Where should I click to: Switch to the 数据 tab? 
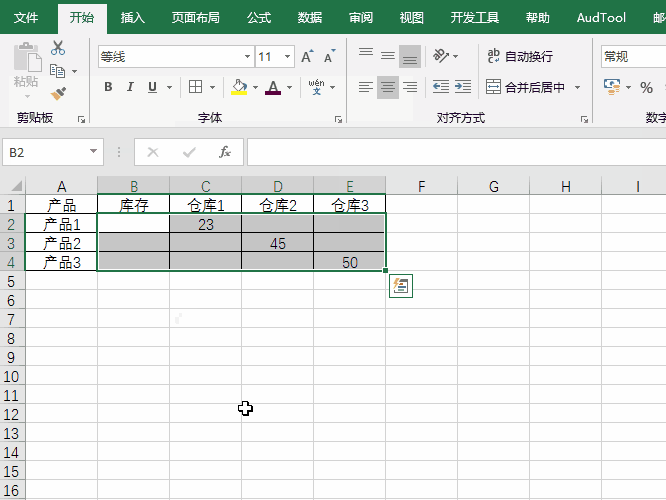coord(310,18)
